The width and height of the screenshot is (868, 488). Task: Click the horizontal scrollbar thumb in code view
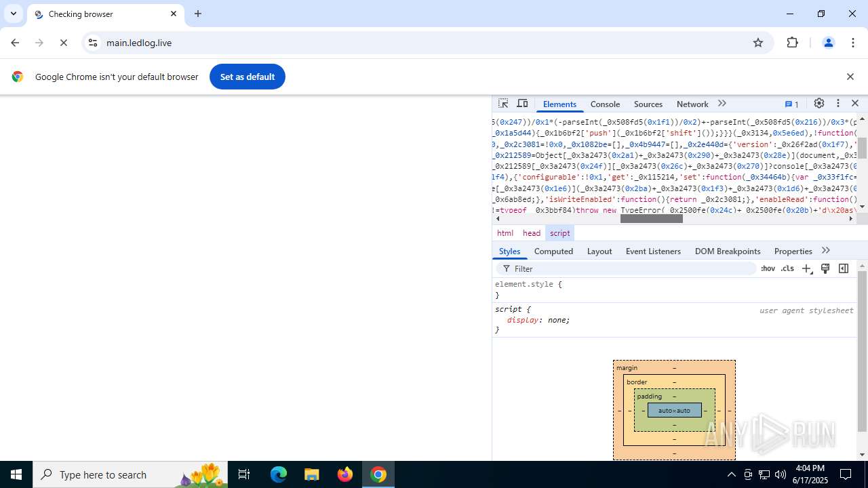point(652,218)
